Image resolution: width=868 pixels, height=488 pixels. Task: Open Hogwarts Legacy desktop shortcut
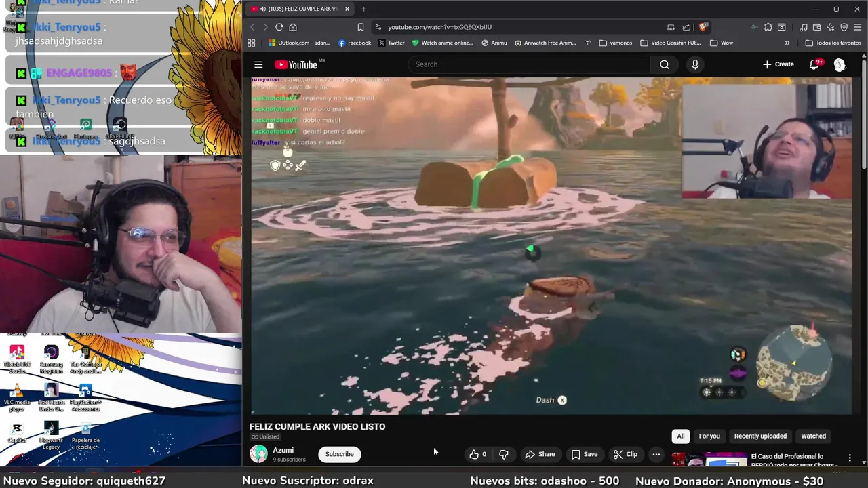click(x=51, y=435)
